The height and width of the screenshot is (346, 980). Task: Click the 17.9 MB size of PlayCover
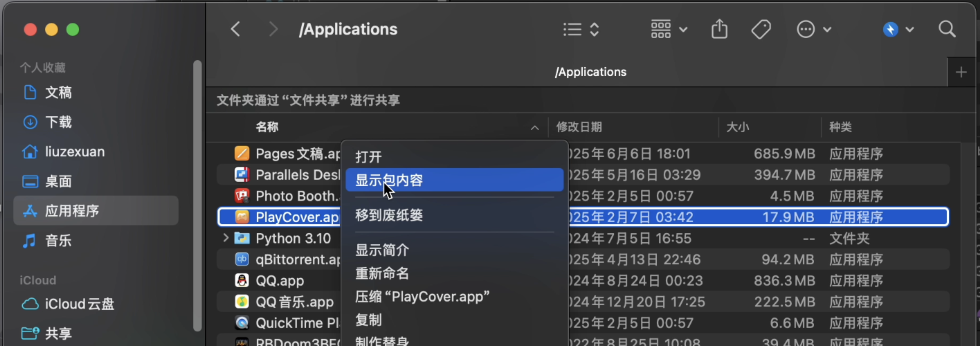click(x=788, y=217)
